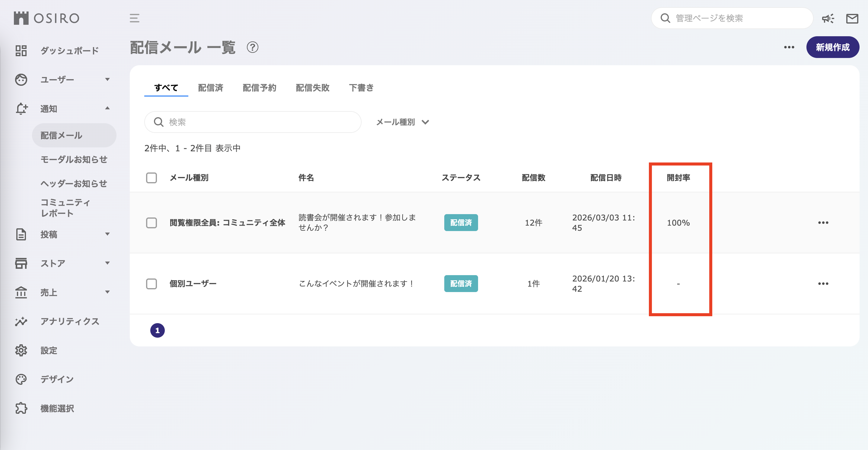Click the hamburger menu icon
The image size is (868, 450).
(x=134, y=18)
